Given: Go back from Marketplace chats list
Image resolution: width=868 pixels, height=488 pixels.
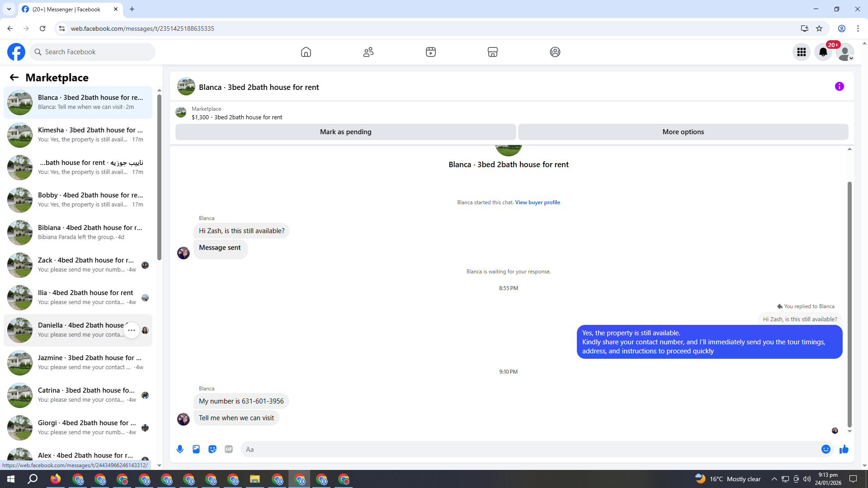Looking at the screenshot, I should (x=14, y=77).
